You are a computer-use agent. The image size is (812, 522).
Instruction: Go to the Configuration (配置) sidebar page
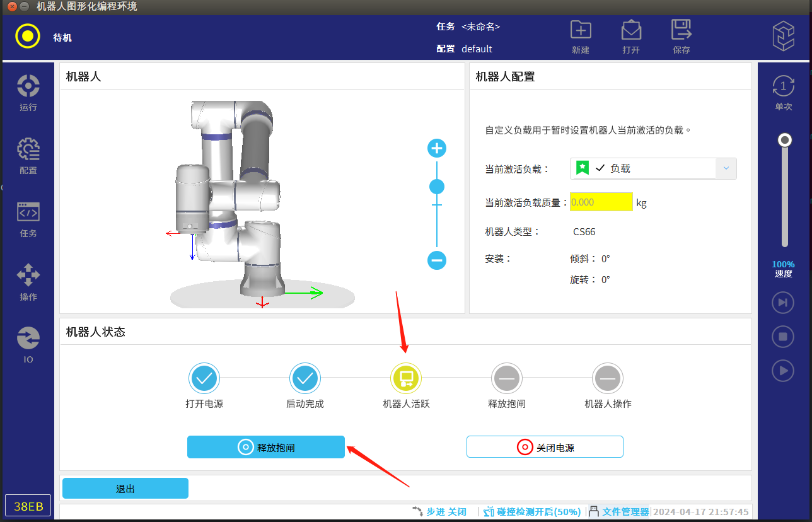click(28, 156)
